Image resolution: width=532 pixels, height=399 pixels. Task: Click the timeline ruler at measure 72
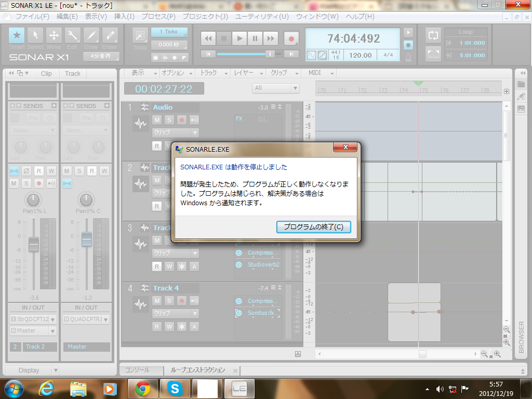pos(363,90)
